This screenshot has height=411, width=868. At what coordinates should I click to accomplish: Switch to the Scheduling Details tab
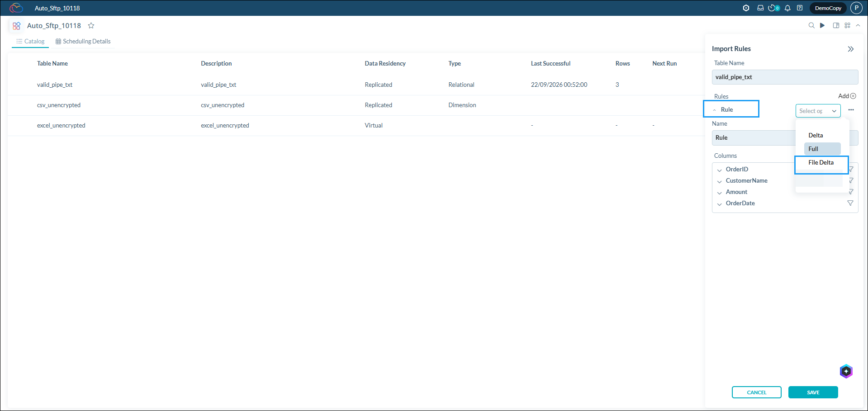[x=83, y=41]
